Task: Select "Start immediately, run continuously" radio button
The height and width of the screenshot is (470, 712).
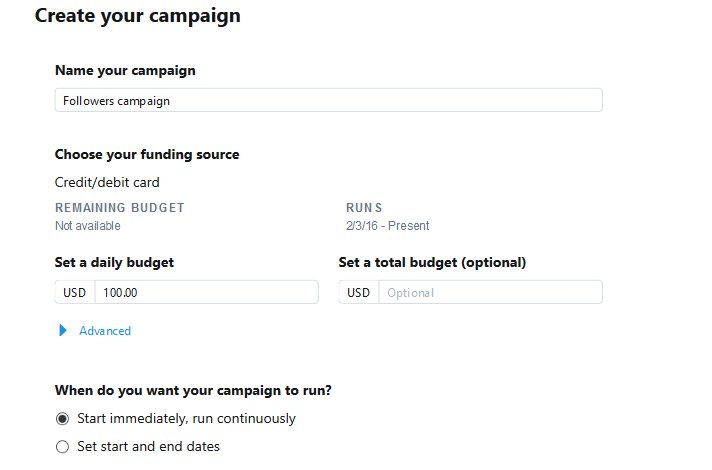Action: coord(62,418)
